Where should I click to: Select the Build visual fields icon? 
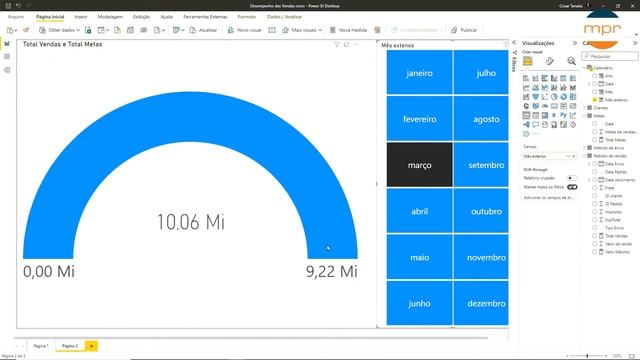pos(527,61)
